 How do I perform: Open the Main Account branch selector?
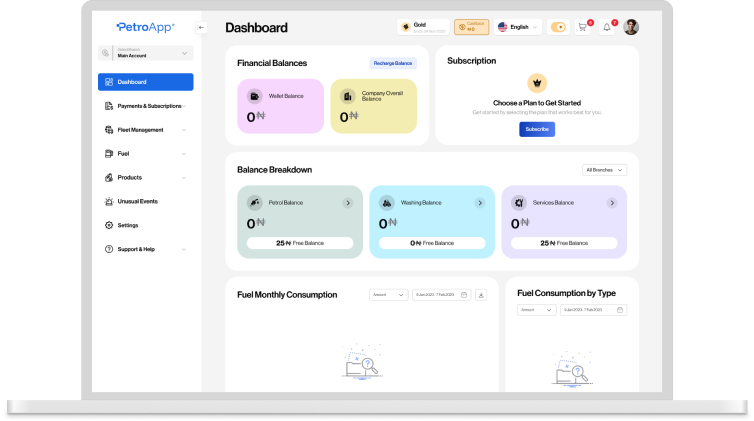coord(145,53)
